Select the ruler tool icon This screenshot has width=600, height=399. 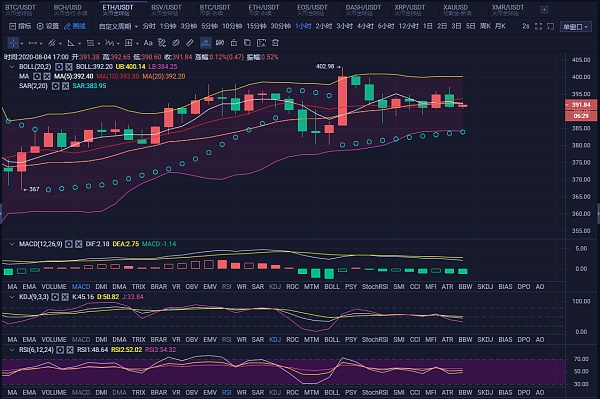click(190, 43)
